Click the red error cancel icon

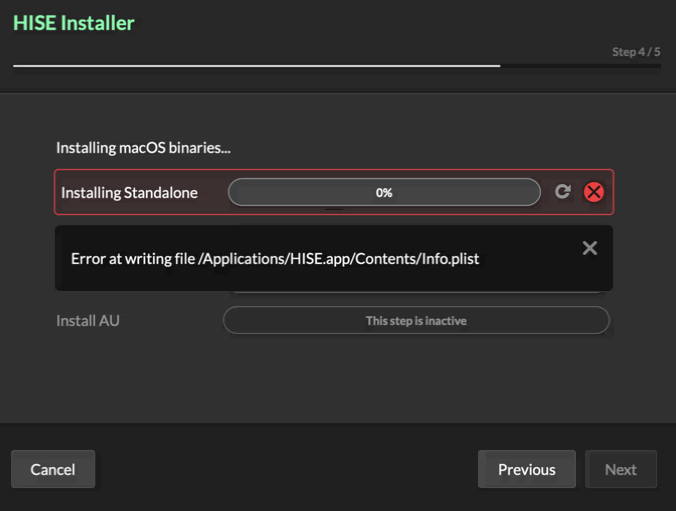pos(594,192)
